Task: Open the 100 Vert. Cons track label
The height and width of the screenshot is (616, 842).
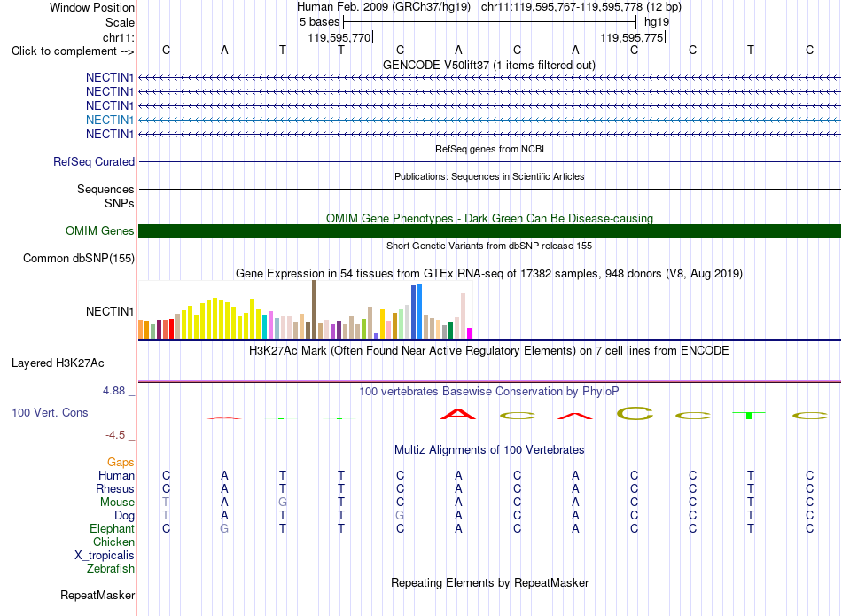Action: 50,412
